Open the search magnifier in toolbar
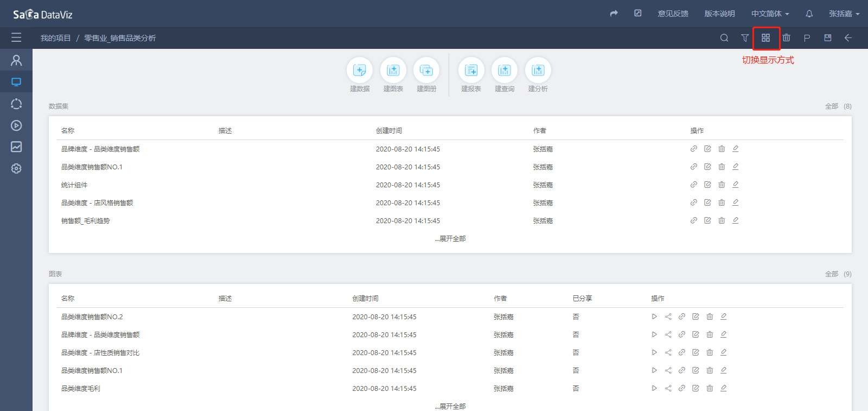Viewport: 868px width, 411px height. [724, 38]
